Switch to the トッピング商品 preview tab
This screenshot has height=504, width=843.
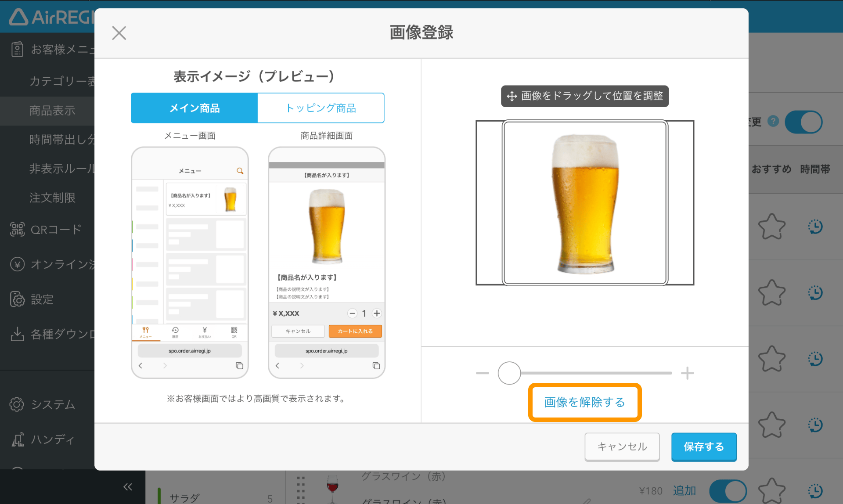pos(321,108)
